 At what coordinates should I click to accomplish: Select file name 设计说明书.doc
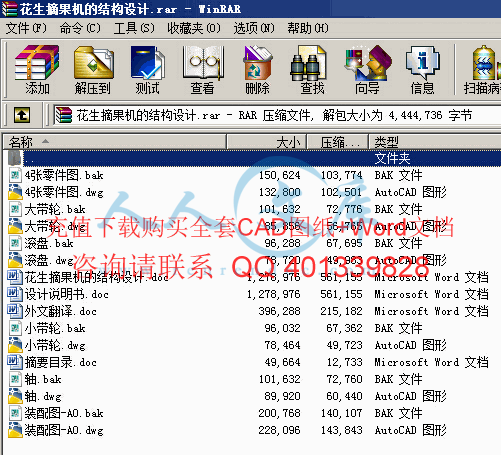(67, 294)
